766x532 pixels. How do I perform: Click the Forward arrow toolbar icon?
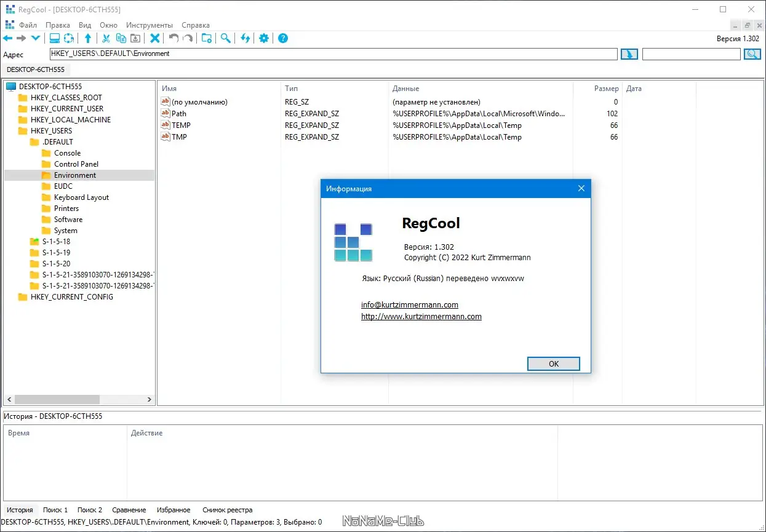22,38
